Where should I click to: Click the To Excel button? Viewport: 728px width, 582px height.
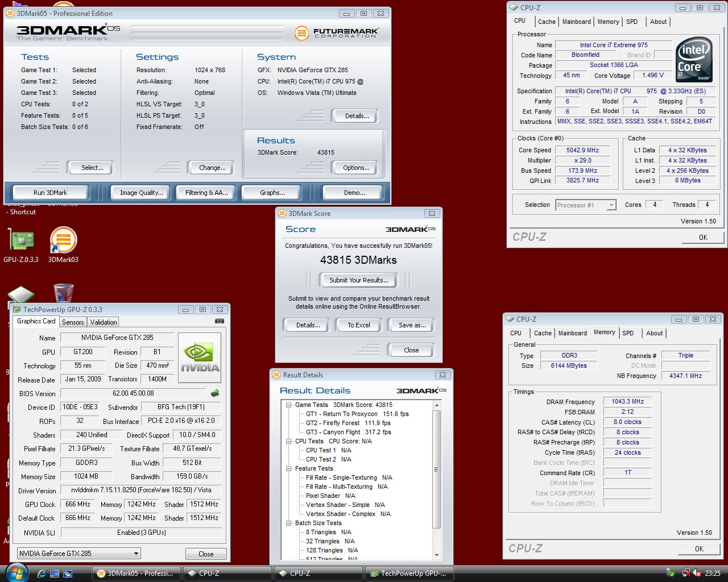pos(359,325)
